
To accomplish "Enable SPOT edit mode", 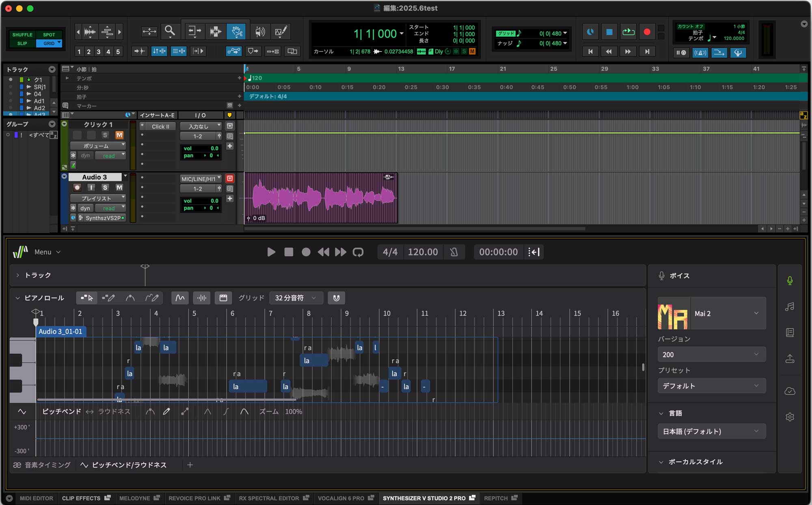I will (x=49, y=35).
